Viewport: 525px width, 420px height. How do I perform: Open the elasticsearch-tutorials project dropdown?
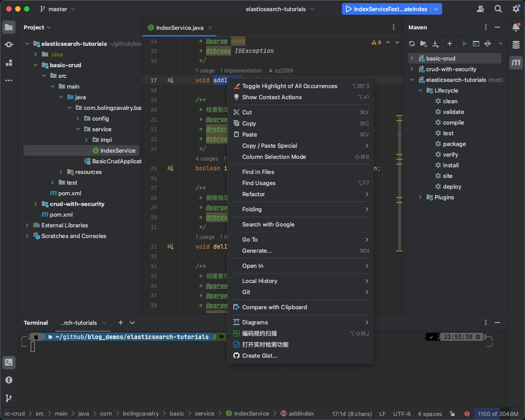[280, 9]
